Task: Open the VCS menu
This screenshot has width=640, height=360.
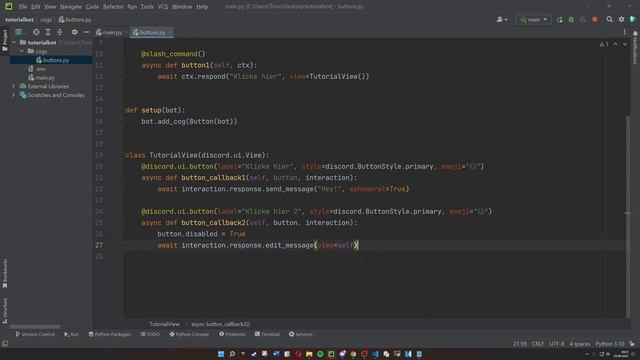Action: 163,7
